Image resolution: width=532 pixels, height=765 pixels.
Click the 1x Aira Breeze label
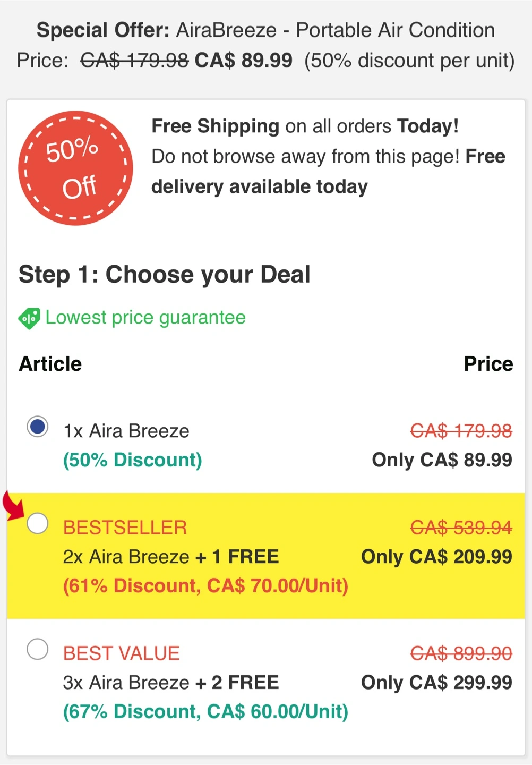pos(126,431)
